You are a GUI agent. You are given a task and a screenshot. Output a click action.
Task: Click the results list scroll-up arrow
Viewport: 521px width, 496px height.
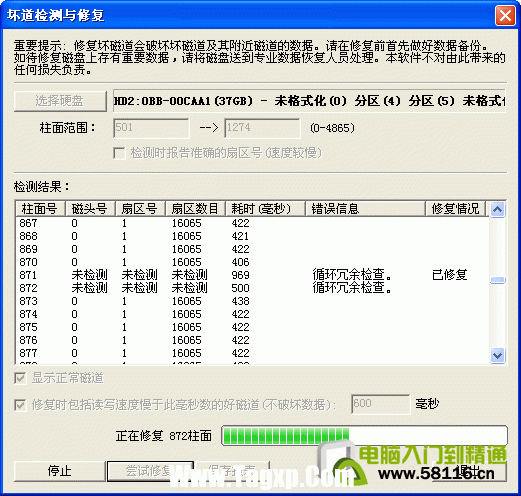[498, 210]
